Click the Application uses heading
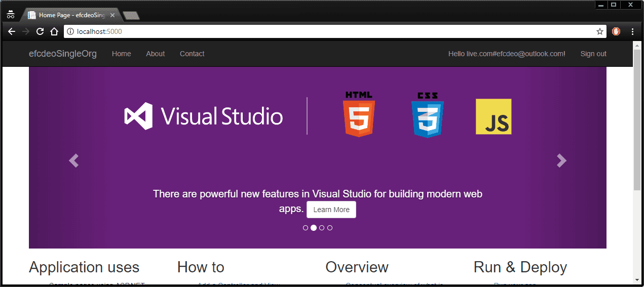Image resolution: width=644 pixels, height=287 pixels. click(84, 267)
